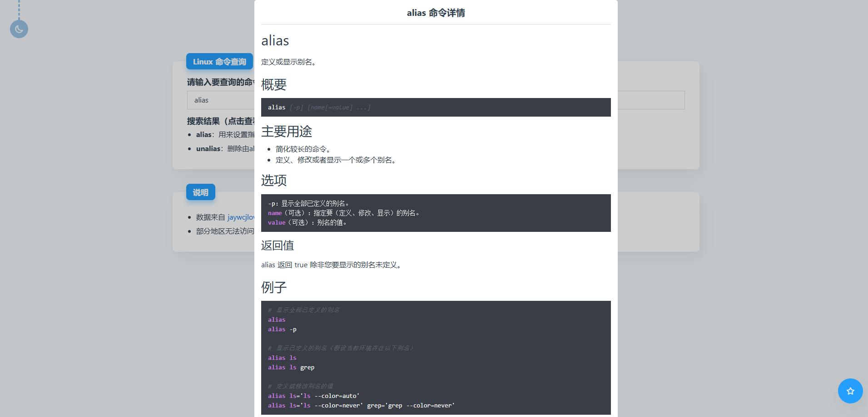Click the example line alias ls grep
The image size is (868, 417).
coord(291,367)
